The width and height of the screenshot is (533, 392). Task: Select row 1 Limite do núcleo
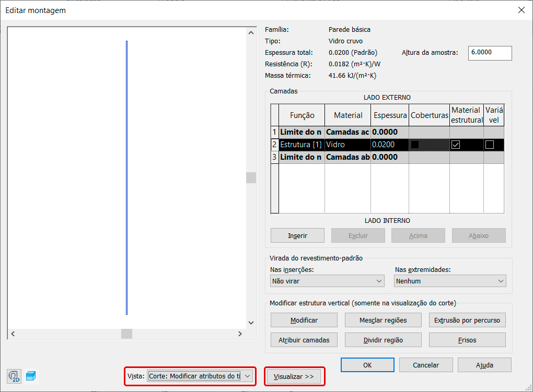tap(300, 132)
